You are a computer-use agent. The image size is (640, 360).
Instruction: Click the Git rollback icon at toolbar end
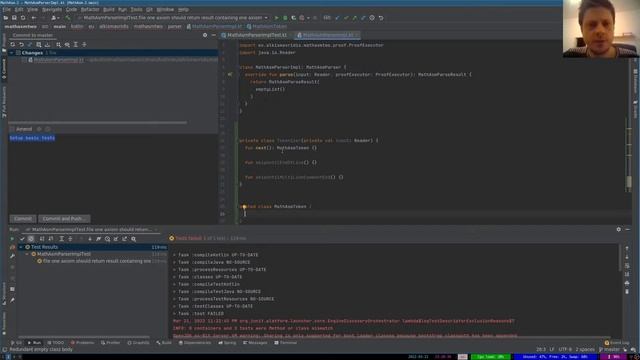[381, 18]
